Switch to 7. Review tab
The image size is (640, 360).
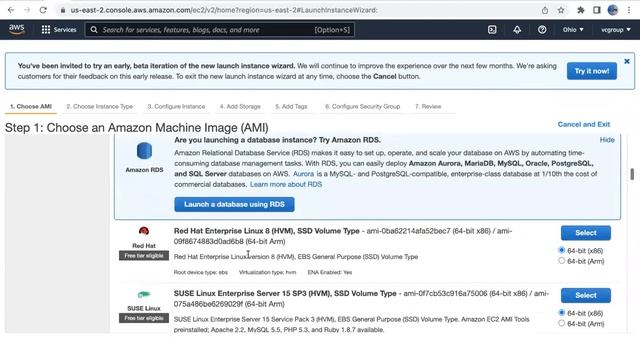[428, 107]
